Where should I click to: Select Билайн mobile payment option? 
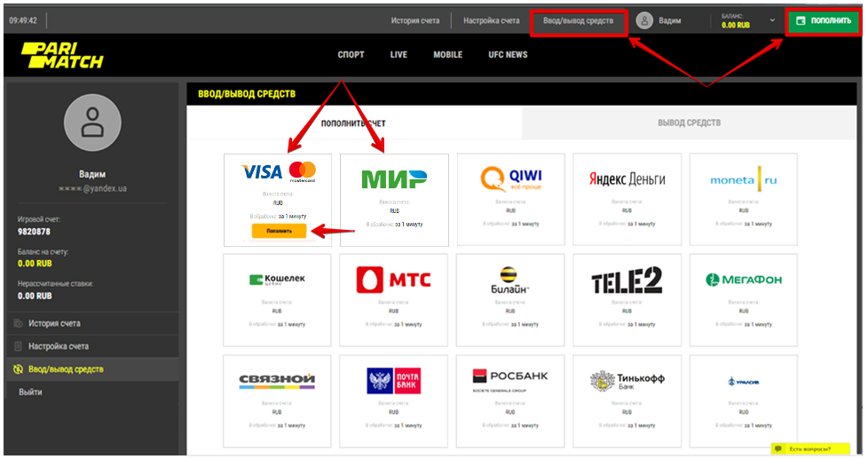[x=510, y=300]
